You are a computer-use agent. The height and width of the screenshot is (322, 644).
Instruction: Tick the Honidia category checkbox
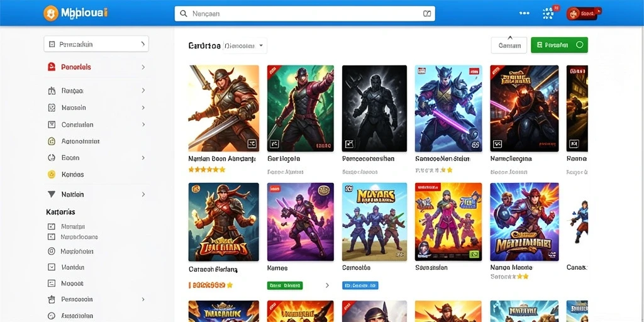pyautogui.click(x=52, y=267)
